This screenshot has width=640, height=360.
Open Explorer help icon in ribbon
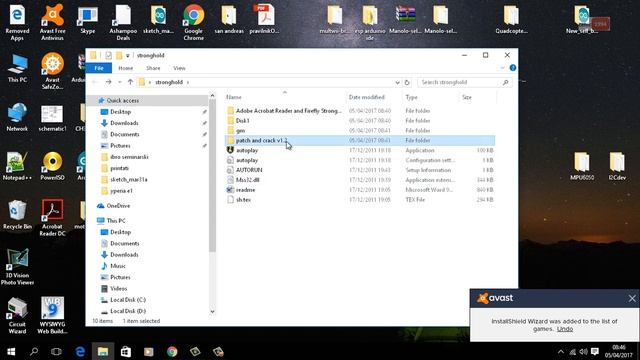pos(513,68)
